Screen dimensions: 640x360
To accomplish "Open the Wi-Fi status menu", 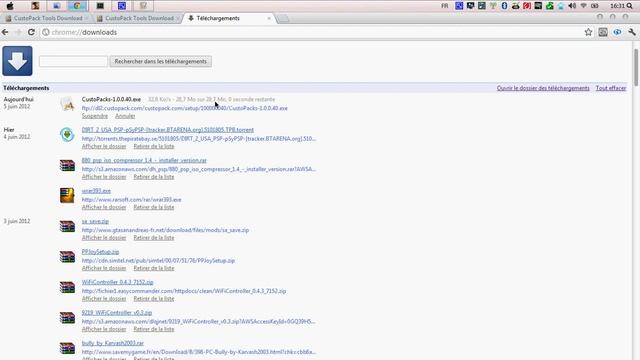I will coord(584,6).
